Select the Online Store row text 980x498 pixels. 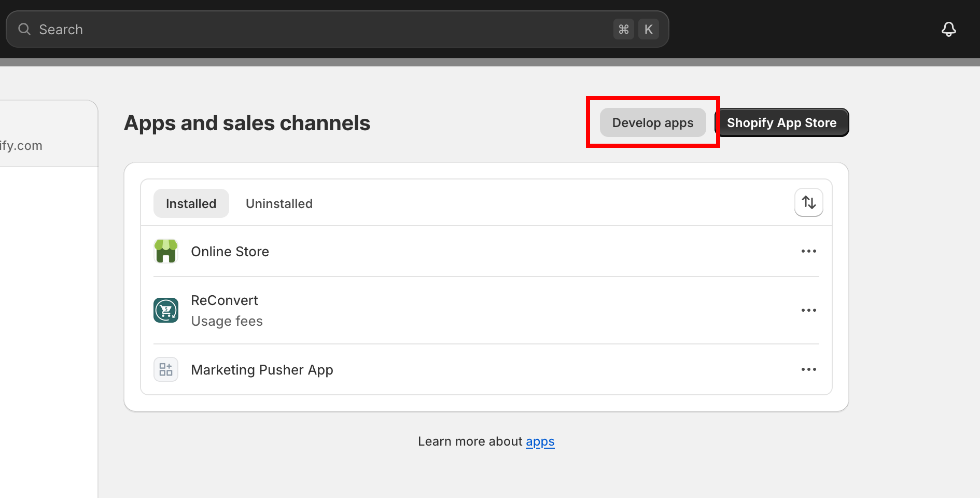pos(230,252)
